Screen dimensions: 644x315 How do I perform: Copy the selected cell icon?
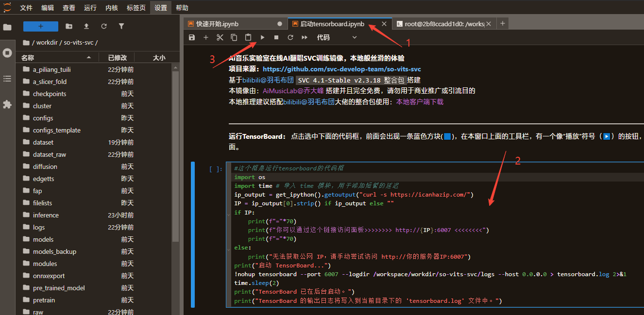click(x=234, y=37)
